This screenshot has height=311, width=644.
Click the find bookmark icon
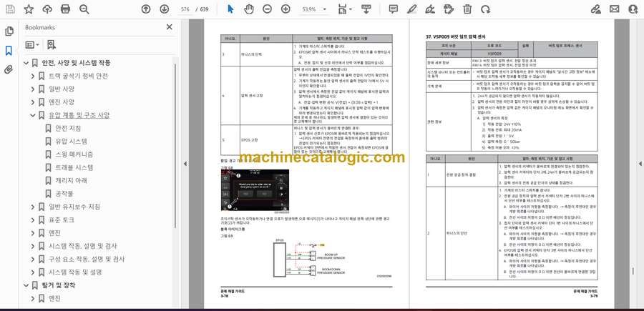(x=52, y=45)
